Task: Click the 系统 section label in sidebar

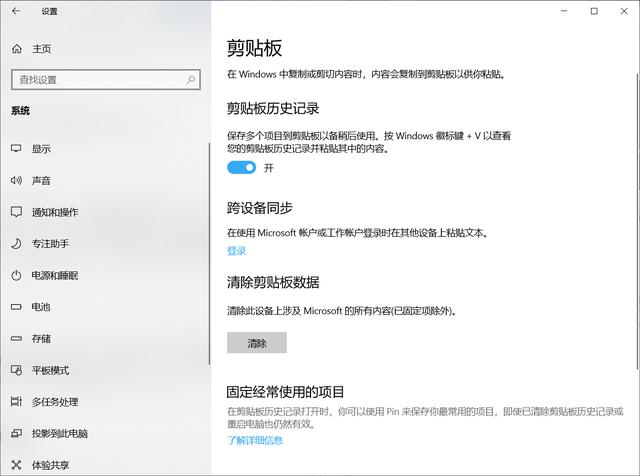Action: click(x=20, y=111)
